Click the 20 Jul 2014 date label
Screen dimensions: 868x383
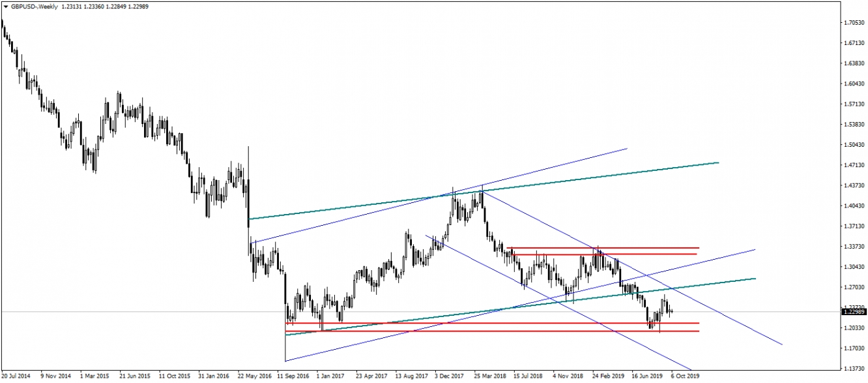pos(16,376)
